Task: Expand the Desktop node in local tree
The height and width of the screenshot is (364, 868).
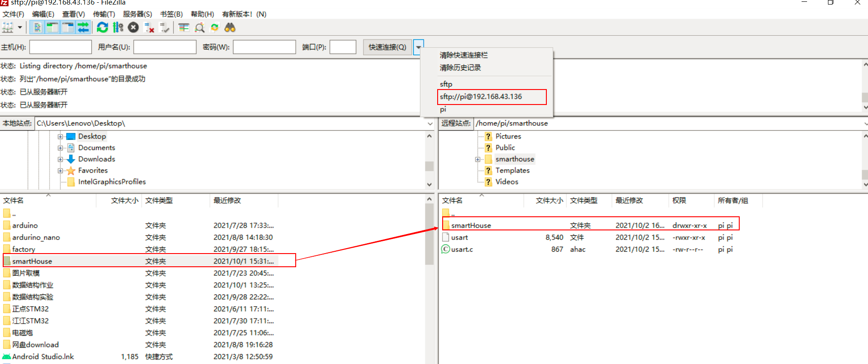Action: coord(60,136)
